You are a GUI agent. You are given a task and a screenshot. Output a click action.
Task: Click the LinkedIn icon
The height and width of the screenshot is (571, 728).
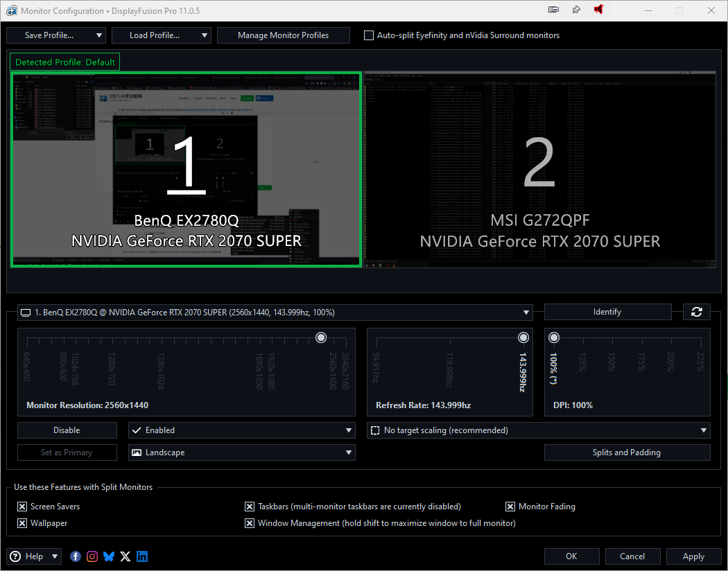142,556
